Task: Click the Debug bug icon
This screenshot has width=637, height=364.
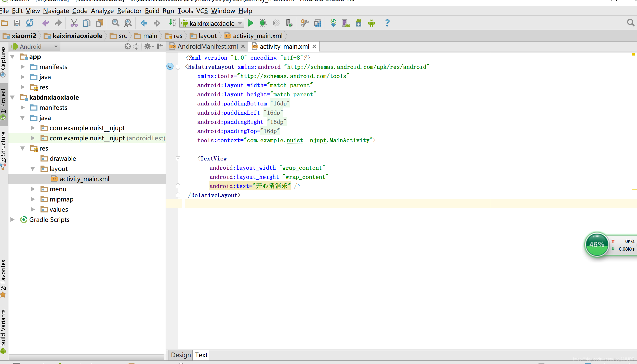Action: point(263,23)
